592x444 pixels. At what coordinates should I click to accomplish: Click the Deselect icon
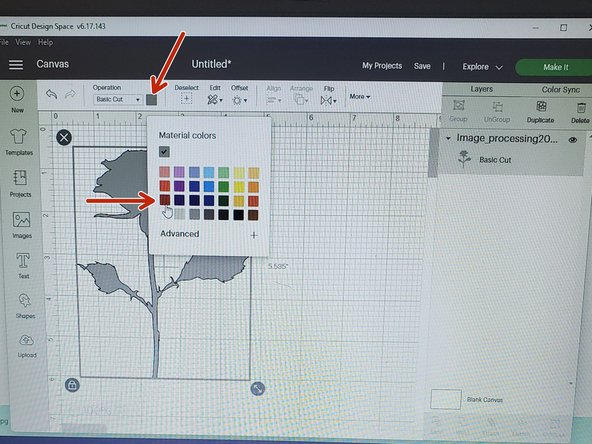click(186, 99)
